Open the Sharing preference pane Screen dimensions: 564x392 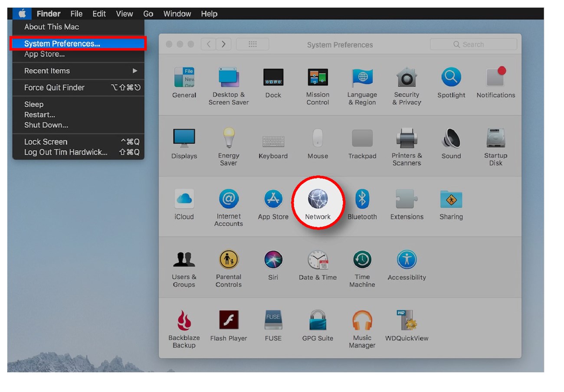click(x=451, y=205)
